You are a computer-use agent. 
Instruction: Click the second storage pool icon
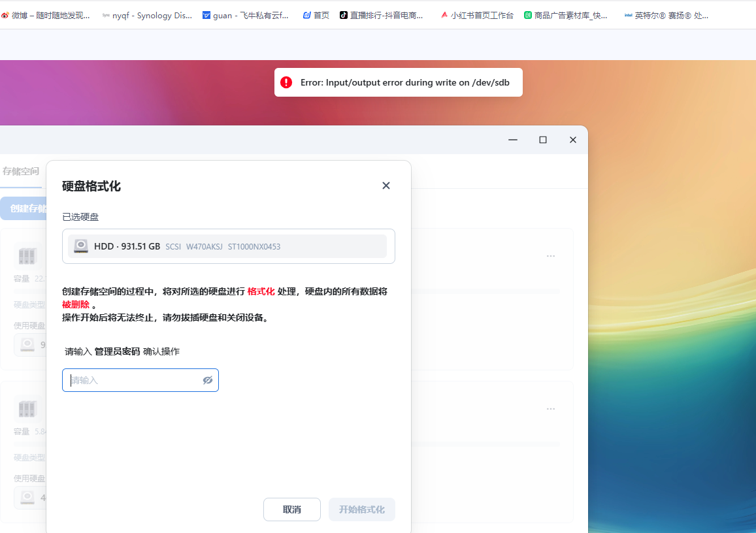coord(27,409)
